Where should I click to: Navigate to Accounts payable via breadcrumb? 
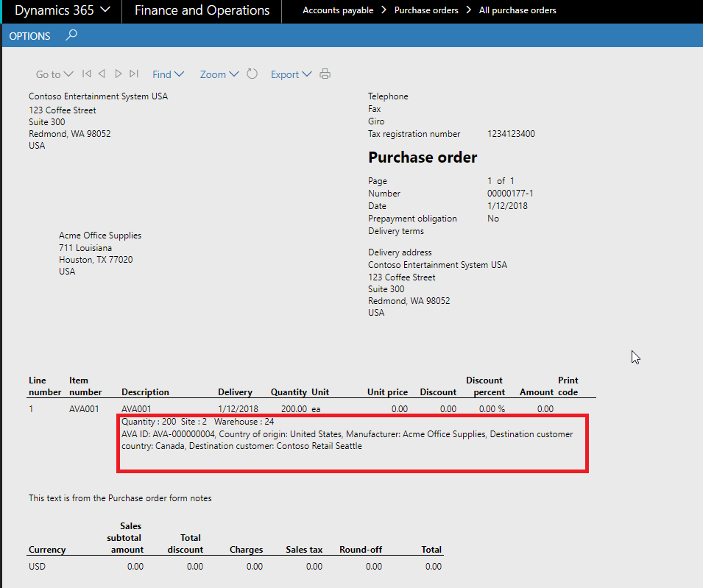coord(338,10)
